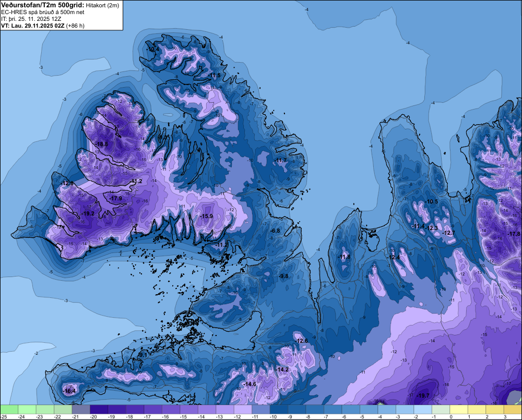Viewport: 522px width, 420px height.
Task: Click the temperature value "-19.2"
Action: point(89,214)
